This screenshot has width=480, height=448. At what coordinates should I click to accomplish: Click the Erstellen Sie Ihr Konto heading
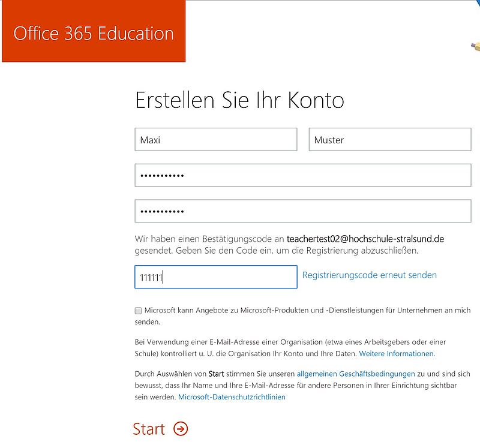pos(239,100)
